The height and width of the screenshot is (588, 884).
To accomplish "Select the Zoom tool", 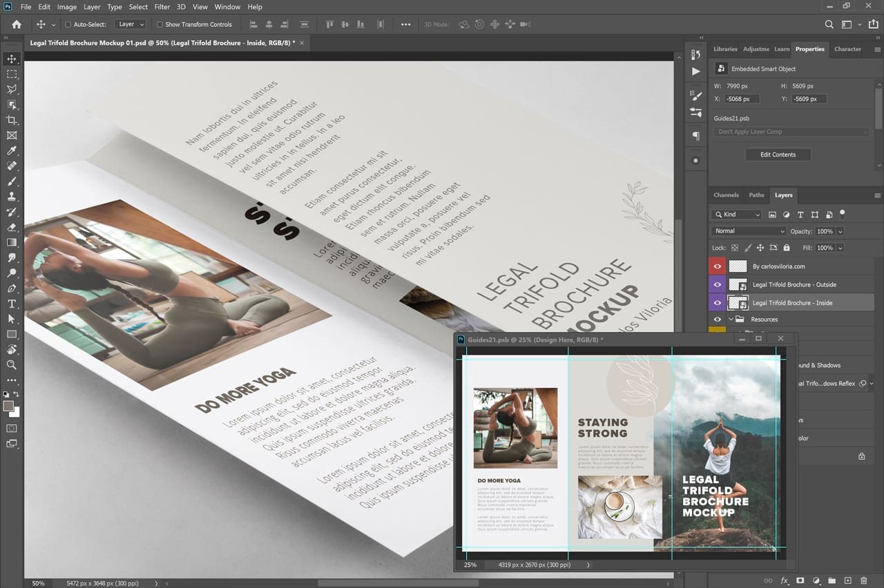I will tap(12, 364).
